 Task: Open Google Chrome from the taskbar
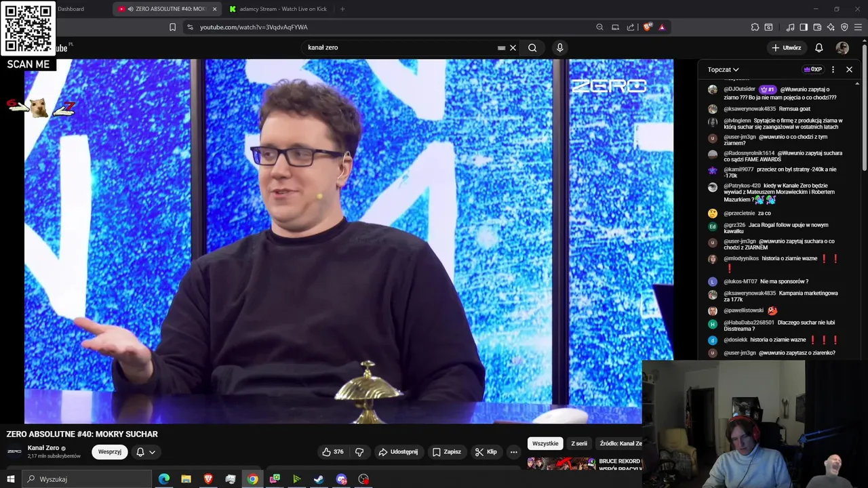(x=252, y=479)
